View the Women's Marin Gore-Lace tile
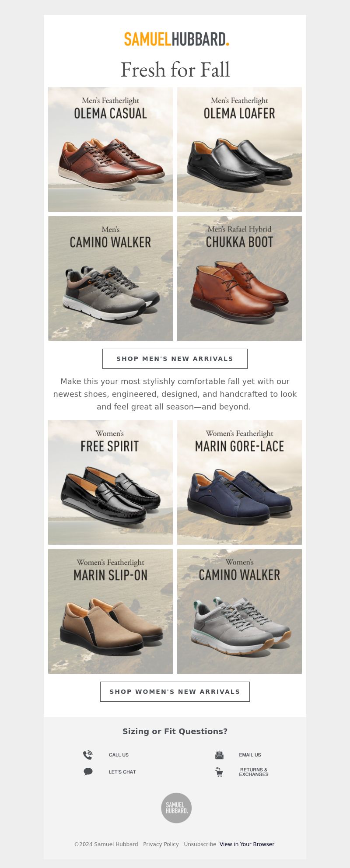The height and width of the screenshot is (868, 350). click(239, 482)
